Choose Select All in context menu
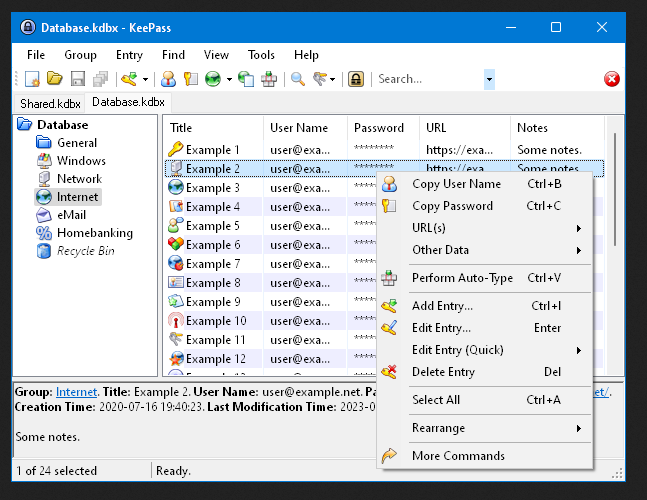This screenshot has height=500, width=647. point(485,400)
